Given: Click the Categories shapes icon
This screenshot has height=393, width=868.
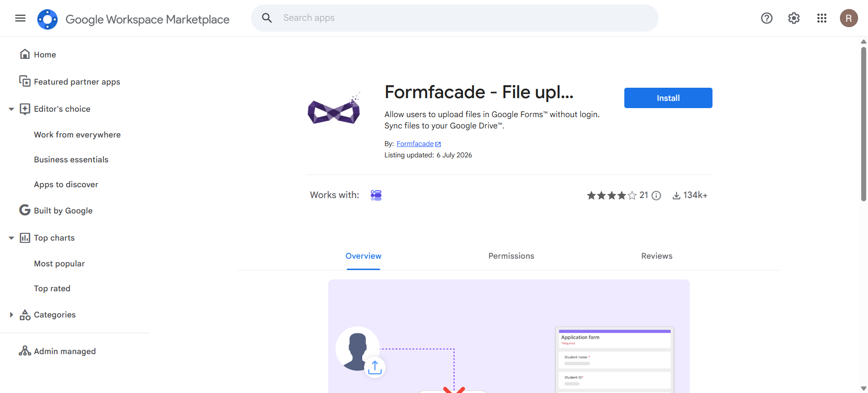Looking at the screenshot, I should pos(25,315).
